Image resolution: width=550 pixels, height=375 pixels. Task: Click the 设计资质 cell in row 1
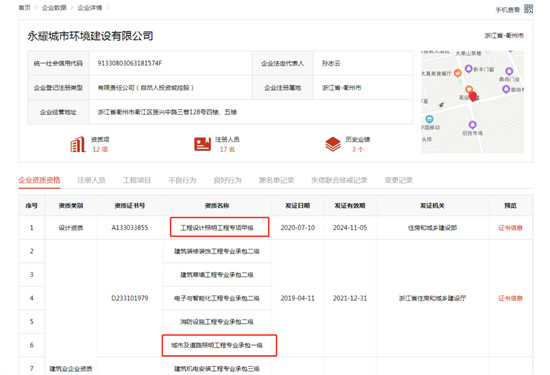coord(71,228)
